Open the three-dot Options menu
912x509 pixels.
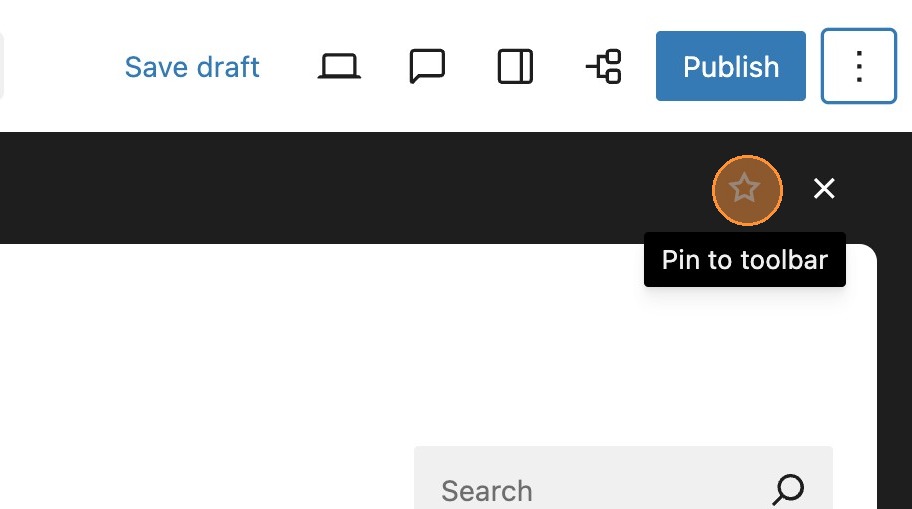pos(858,67)
